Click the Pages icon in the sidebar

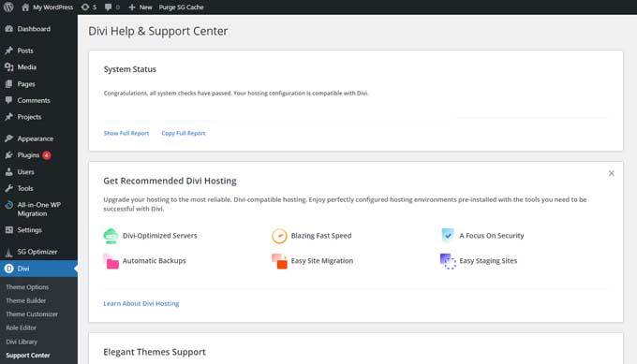9,84
